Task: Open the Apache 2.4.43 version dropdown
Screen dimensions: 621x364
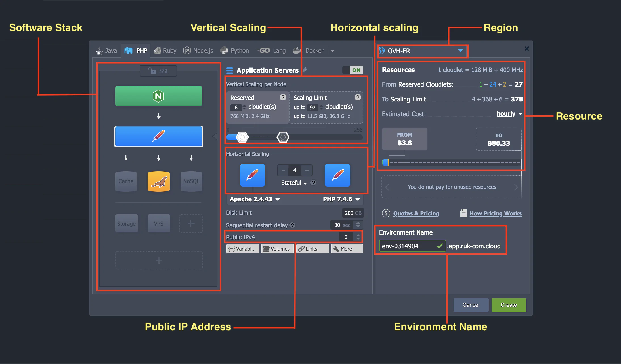Action: pos(255,199)
